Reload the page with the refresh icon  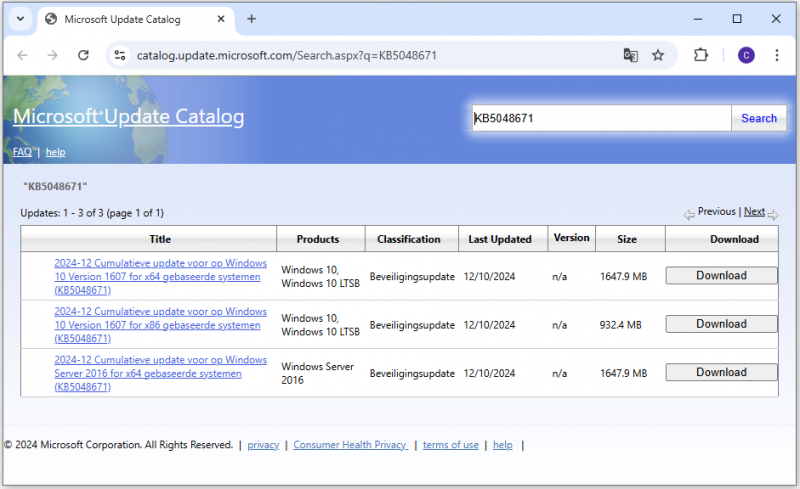coord(83,55)
